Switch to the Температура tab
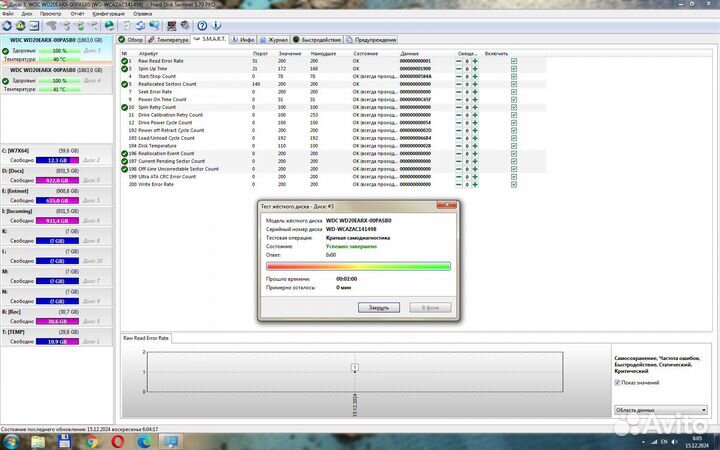 168,40
